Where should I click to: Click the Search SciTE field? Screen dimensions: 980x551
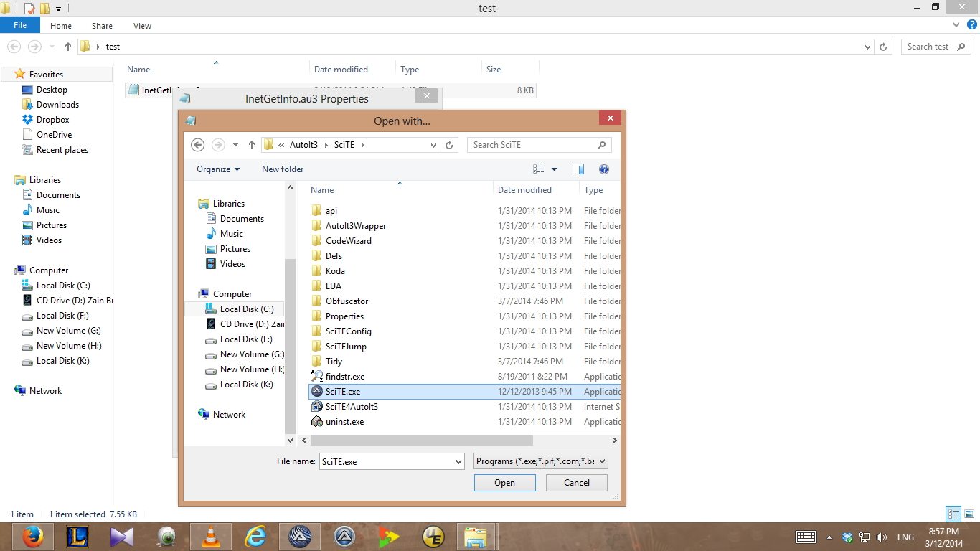tap(540, 145)
